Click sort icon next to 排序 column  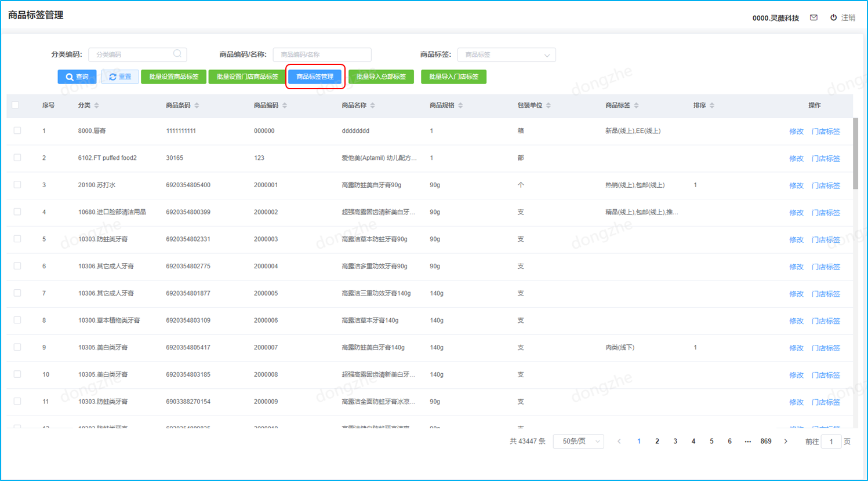(712, 105)
